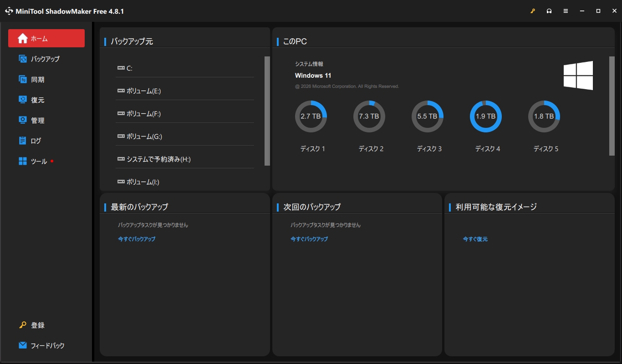Click the backup icon in sidebar
622x364 pixels.
(23, 59)
